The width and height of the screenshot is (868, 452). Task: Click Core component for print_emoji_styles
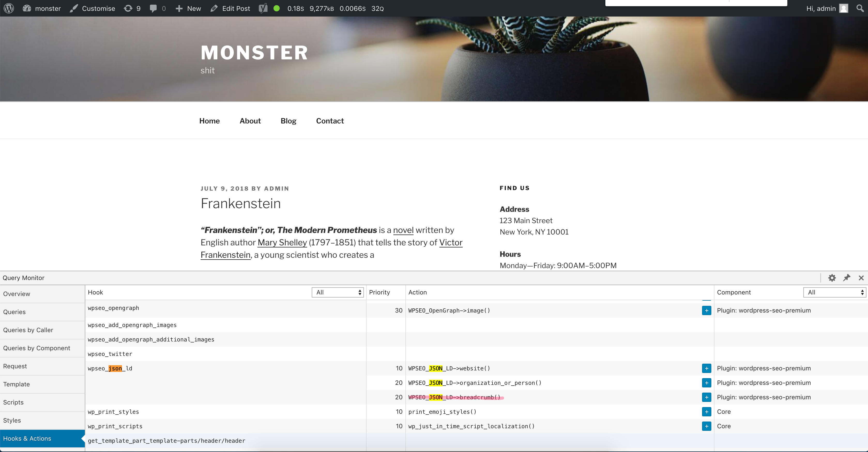724,412
